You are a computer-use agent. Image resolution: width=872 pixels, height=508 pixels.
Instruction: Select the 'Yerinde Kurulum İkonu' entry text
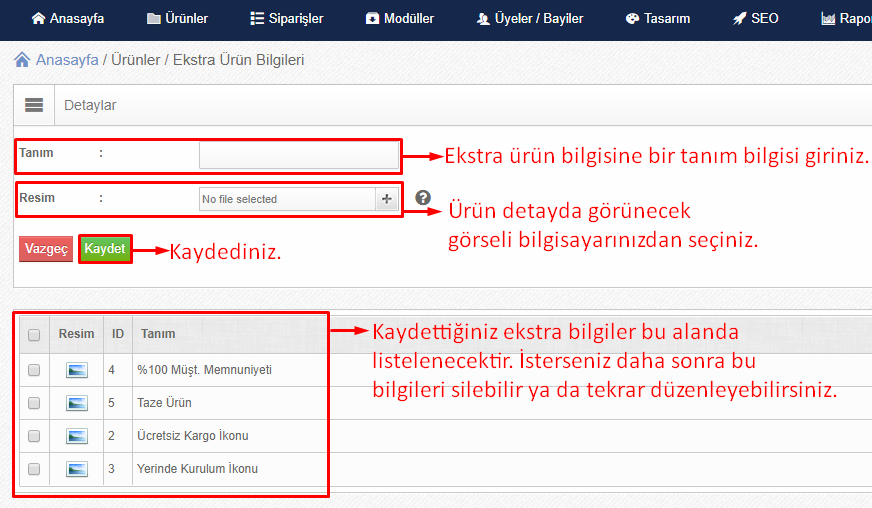(x=197, y=468)
